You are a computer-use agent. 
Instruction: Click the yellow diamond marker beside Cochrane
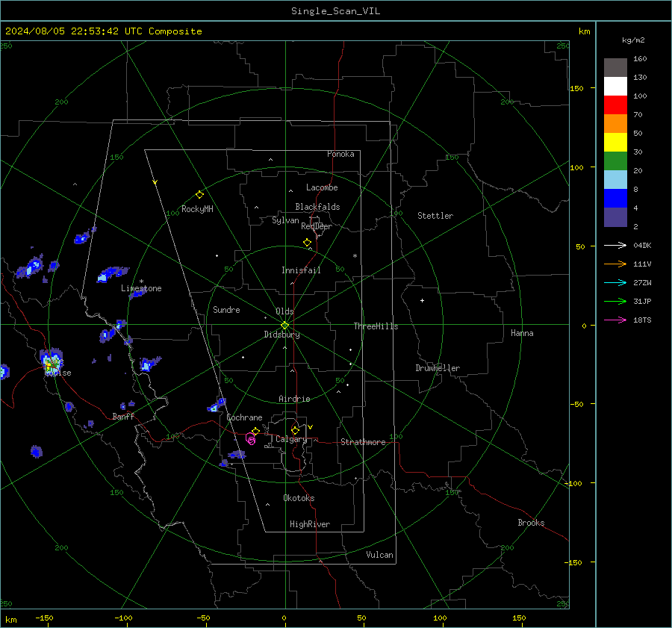[x=255, y=431]
